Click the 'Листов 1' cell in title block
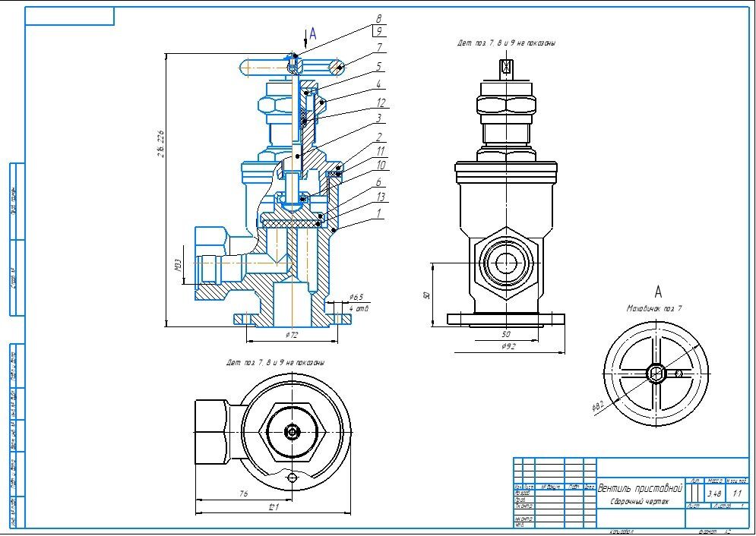This screenshot has width=756, height=536. [730, 506]
